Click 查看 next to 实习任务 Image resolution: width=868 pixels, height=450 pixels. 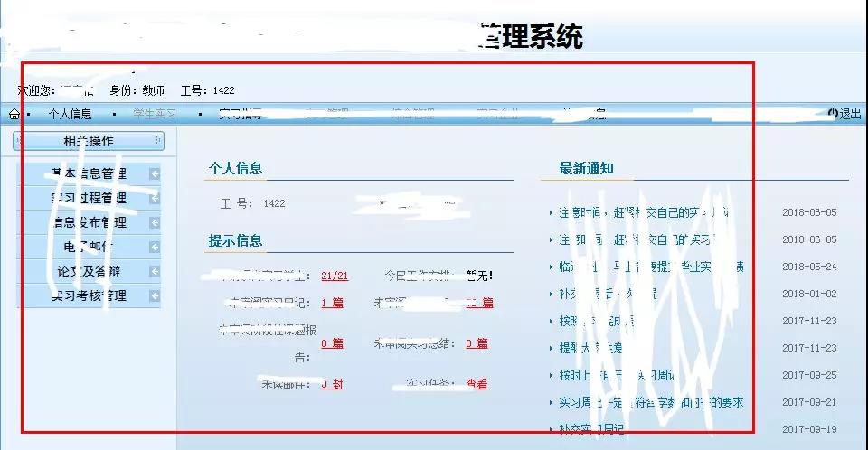(476, 383)
